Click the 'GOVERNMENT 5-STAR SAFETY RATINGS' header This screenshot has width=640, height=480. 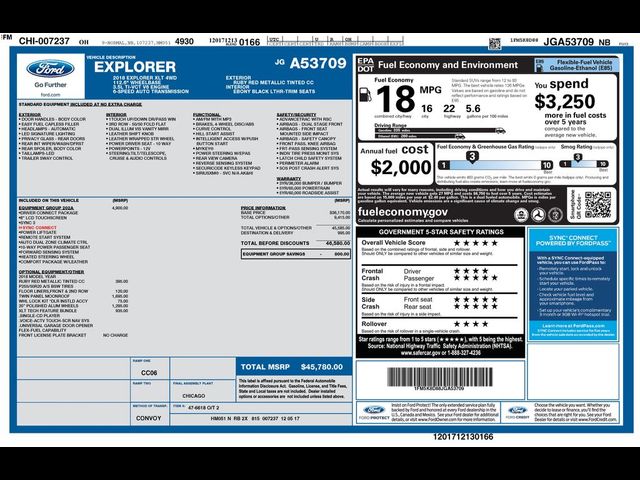(x=441, y=231)
